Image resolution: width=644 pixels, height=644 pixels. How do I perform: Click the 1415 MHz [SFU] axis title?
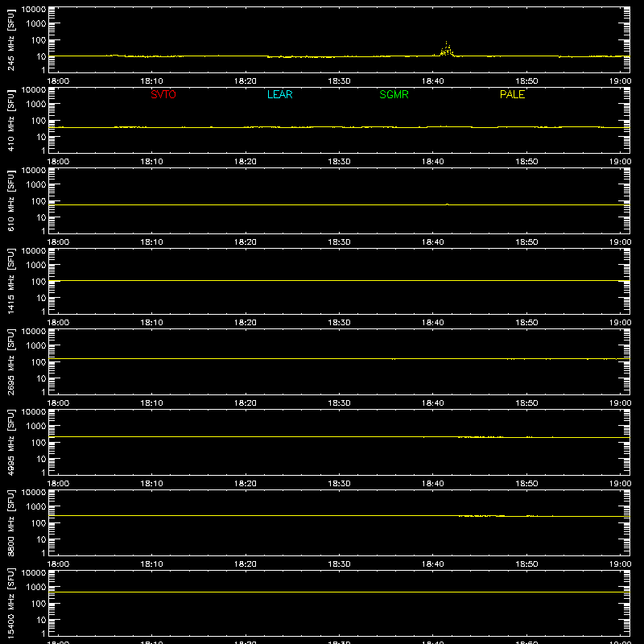tap(10, 281)
